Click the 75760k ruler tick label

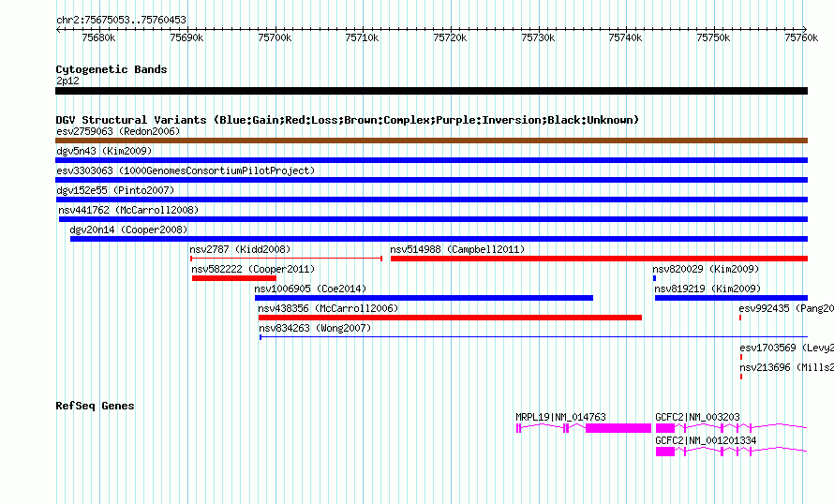point(801,37)
